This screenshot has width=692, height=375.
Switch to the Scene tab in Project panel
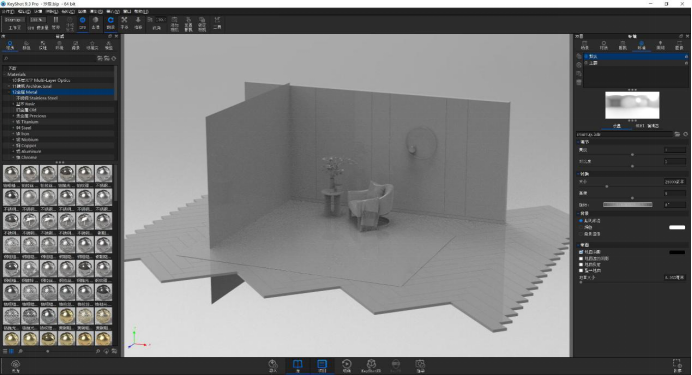click(x=585, y=45)
